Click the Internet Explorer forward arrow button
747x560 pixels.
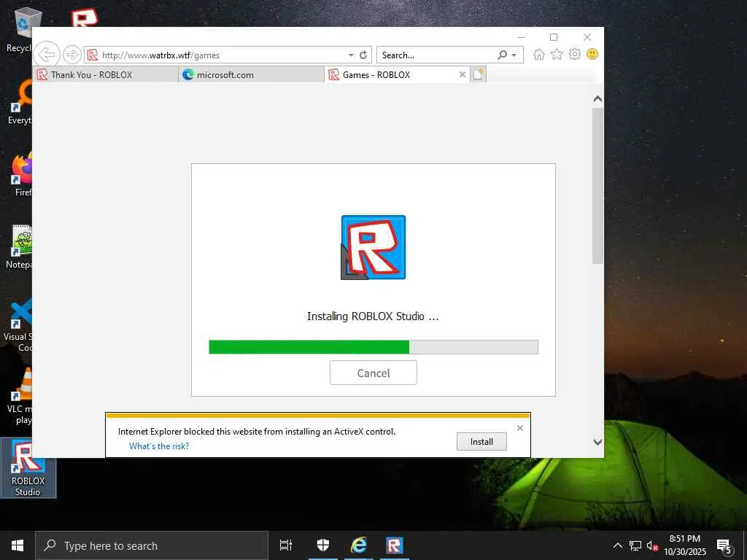72,55
